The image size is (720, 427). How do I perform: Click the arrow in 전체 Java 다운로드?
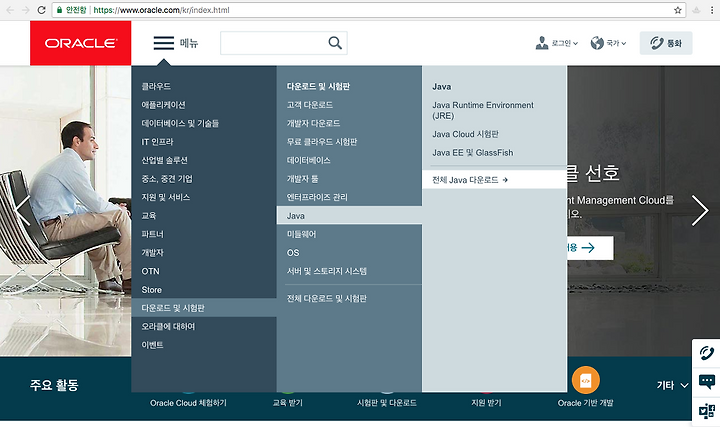click(x=505, y=180)
